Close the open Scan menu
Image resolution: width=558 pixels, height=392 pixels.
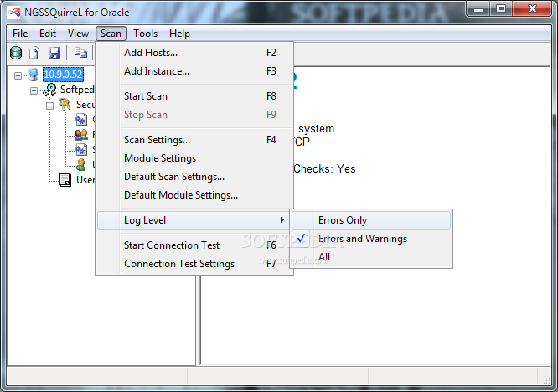(x=111, y=34)
